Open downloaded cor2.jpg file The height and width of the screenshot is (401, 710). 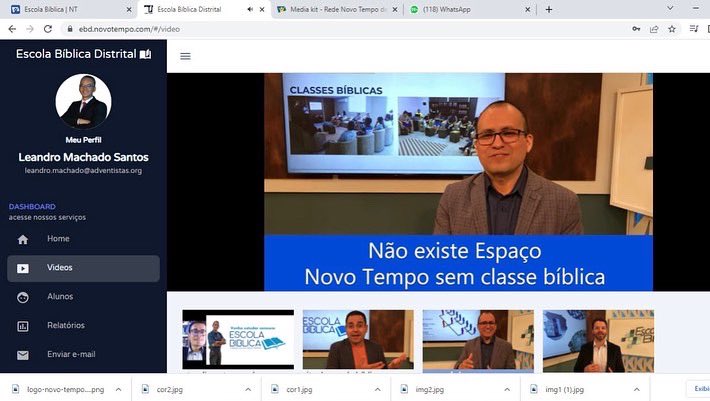pos(170,389)
